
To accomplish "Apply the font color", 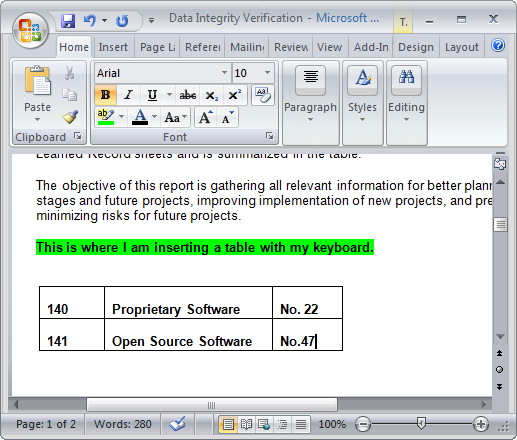I will pyautogui.click(x=140, y=117).
